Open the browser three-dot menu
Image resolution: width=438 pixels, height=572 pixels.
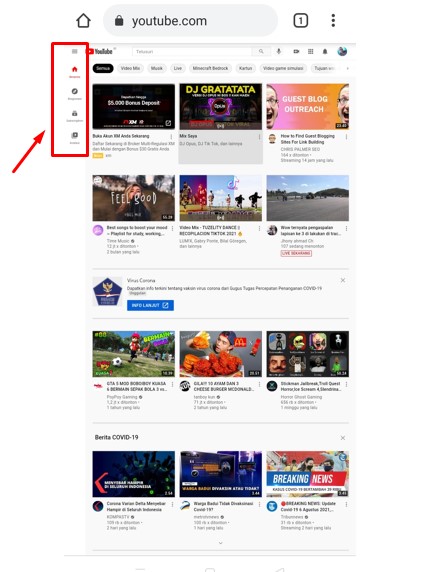pos(333,20)
